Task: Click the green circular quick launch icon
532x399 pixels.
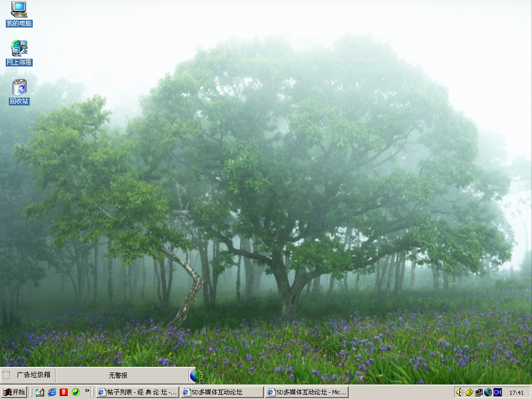Action: point(76,392)
